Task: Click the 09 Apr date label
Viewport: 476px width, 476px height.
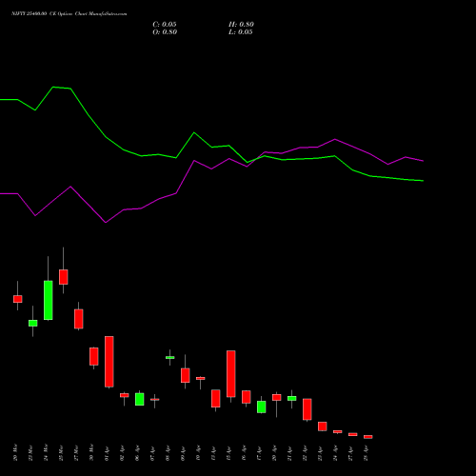Action: click(183, 452)
